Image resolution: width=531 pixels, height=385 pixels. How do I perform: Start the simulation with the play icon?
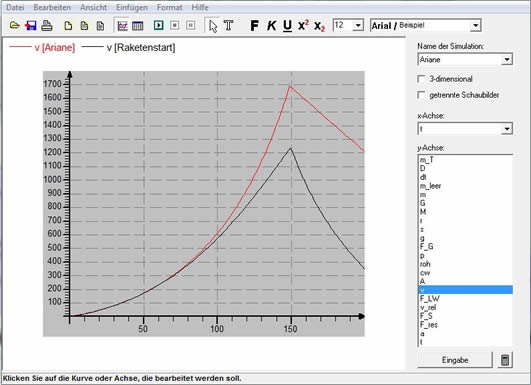(158, 25)
